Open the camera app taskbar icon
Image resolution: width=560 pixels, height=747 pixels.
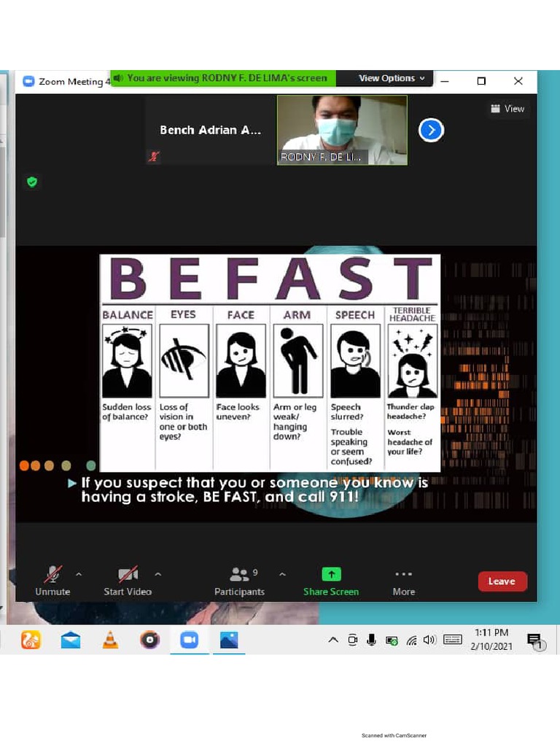coord(149,640)
